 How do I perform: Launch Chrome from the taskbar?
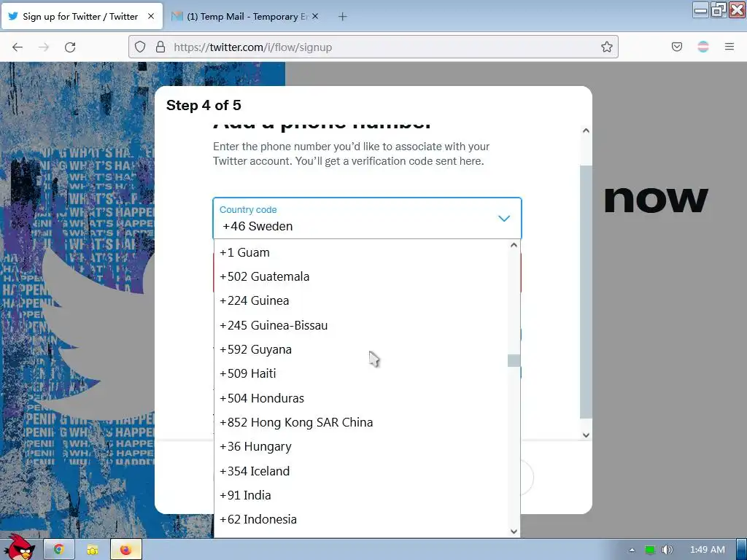coord(58,550)
